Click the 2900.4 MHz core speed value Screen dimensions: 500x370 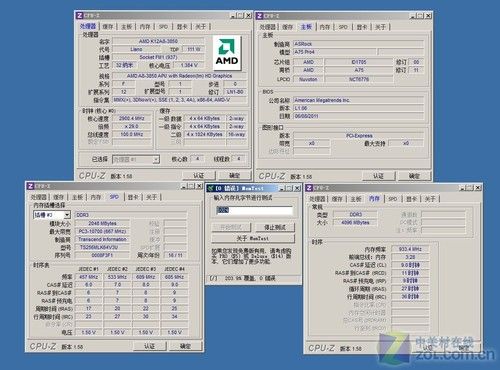(x=132, y=118)
